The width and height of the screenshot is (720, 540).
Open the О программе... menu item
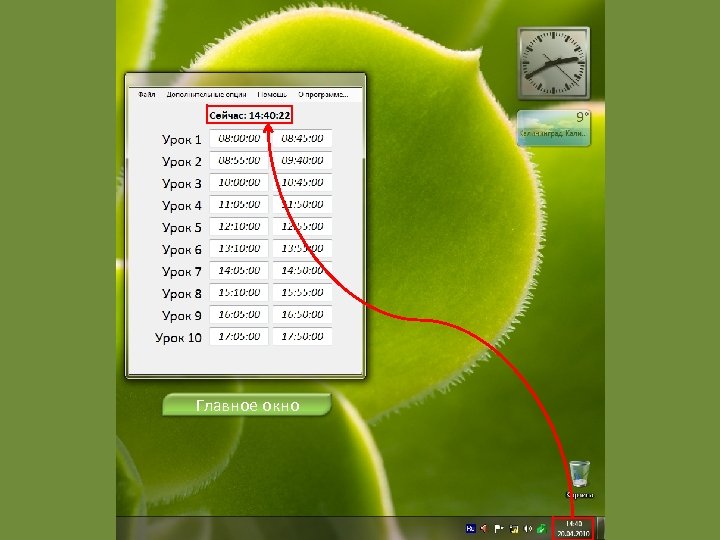[x=323, y=94]
